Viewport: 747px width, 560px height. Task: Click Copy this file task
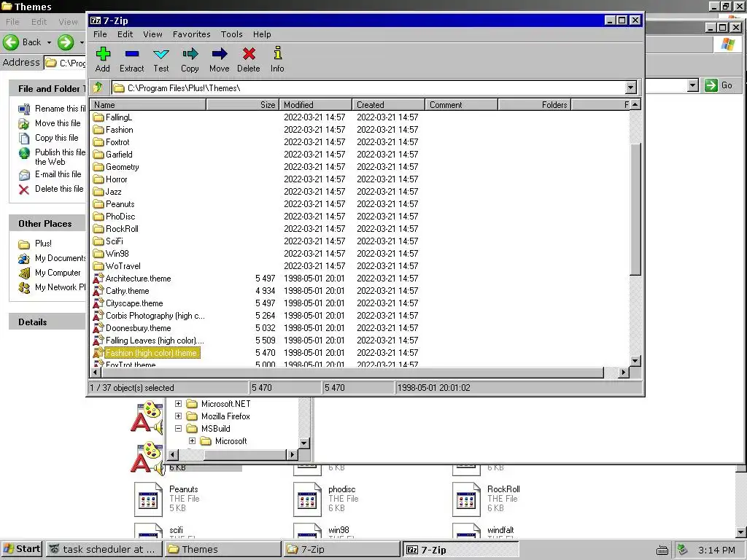[x=48, y=138]
